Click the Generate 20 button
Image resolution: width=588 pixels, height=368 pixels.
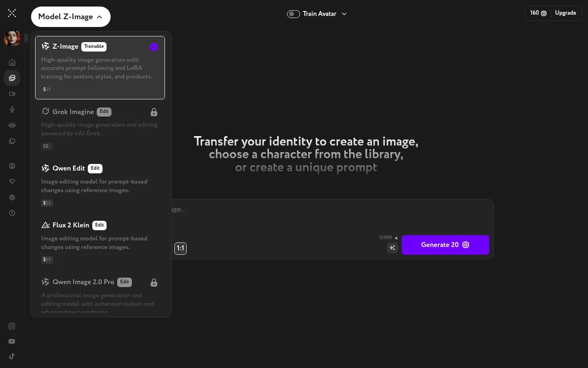[445, 245]
